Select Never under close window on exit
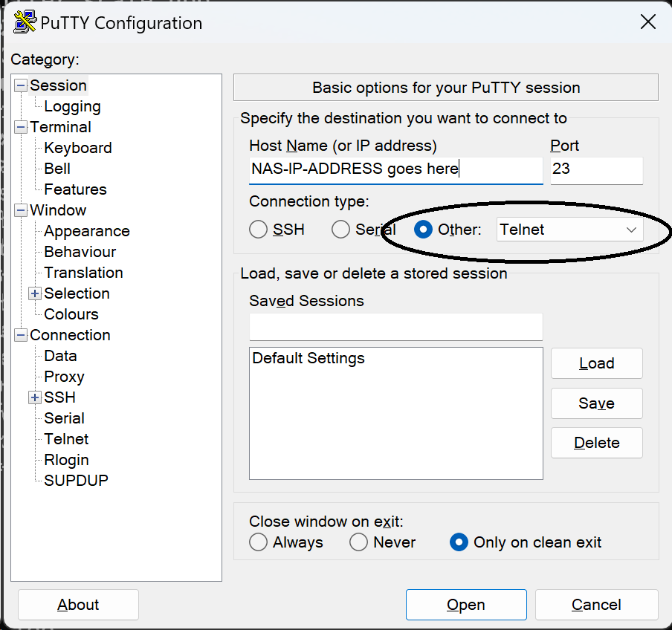The height and width of the screenshot is (630, 672). click(x=358, y=542)
